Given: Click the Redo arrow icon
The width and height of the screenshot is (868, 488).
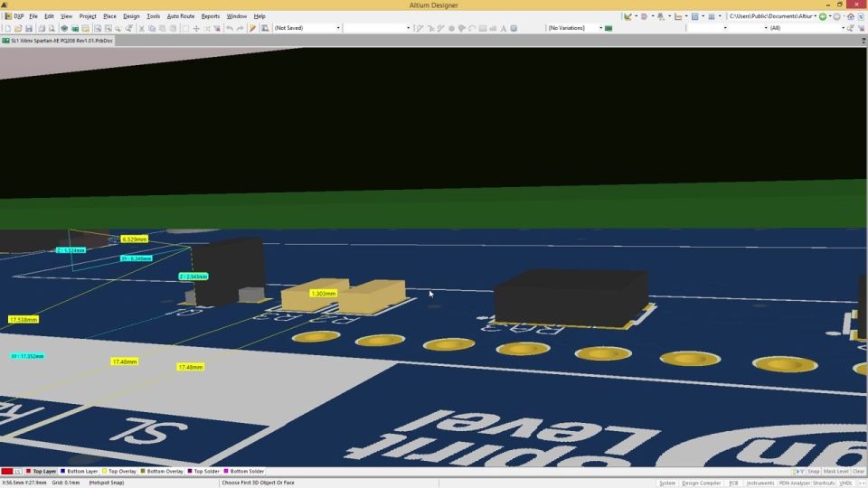Looking at the screenshot, I should [241, 28].
